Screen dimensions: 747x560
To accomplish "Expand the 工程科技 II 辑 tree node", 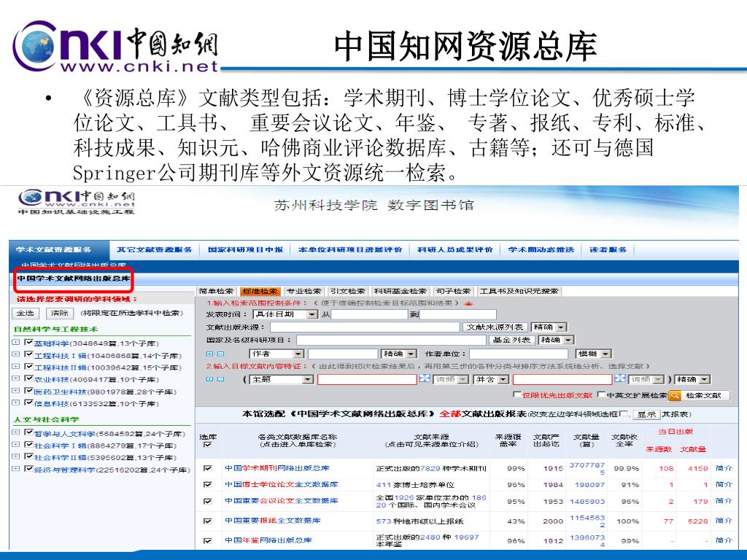I will tap(16, 367).
